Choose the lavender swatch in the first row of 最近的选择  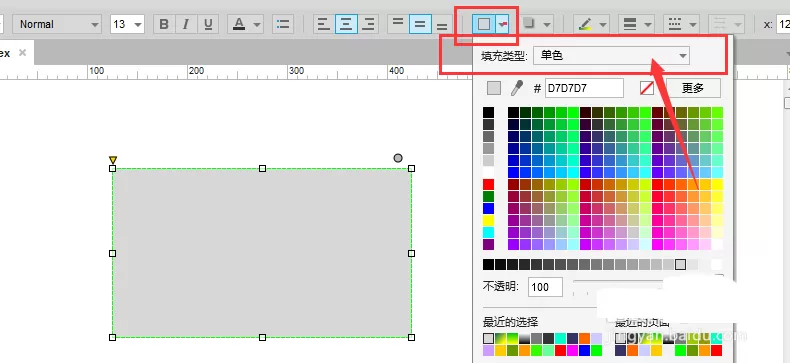tap(597, 338)
